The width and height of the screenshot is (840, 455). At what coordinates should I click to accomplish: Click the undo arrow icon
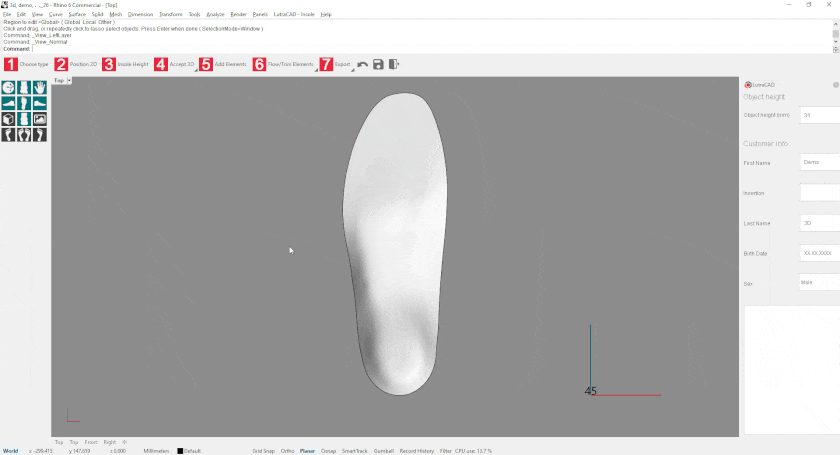click(x=363, y=65)
